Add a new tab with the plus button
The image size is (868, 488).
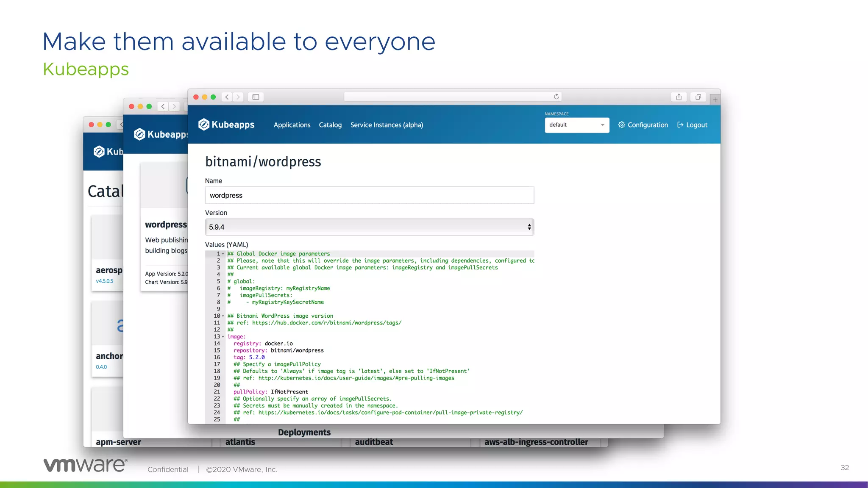715,100
